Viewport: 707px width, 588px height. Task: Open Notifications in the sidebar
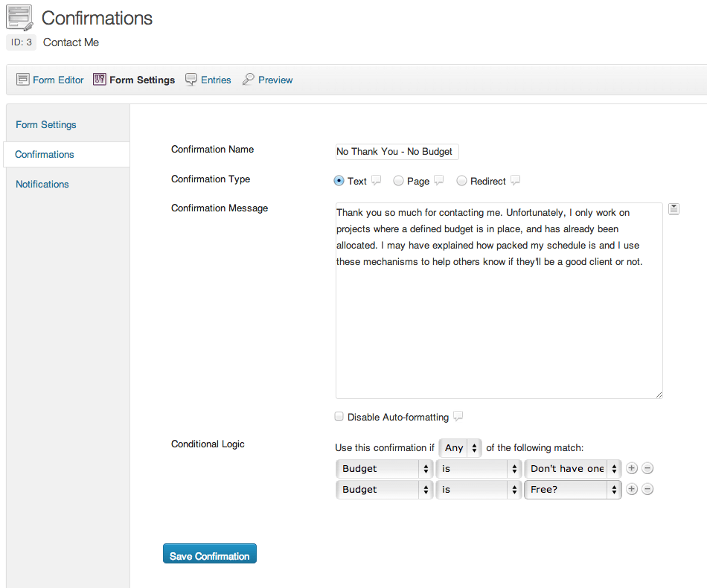coord(42,184)
